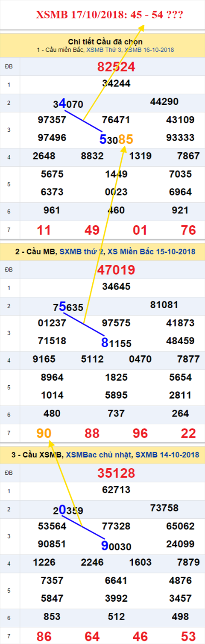Select the number 43109
205x644 pixels.
(x=180, y=120)
